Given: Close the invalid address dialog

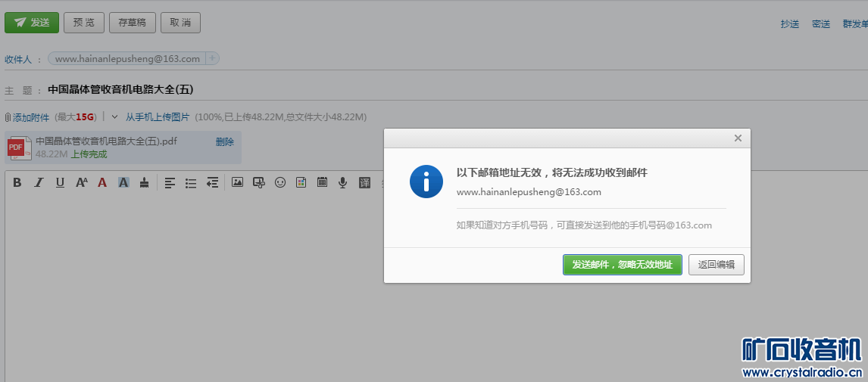Looking at the screenshot, I should pyautogui.click(x=738, y=138).
